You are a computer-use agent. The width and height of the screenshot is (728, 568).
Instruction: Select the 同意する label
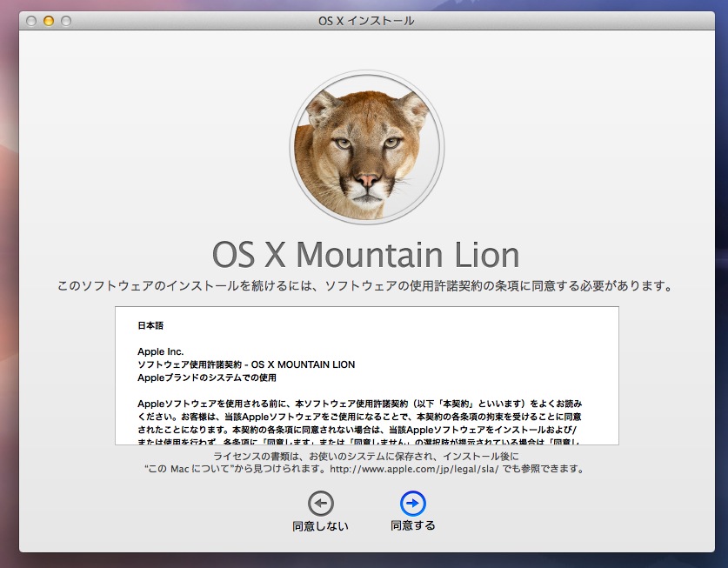click(x=413, y=525)
